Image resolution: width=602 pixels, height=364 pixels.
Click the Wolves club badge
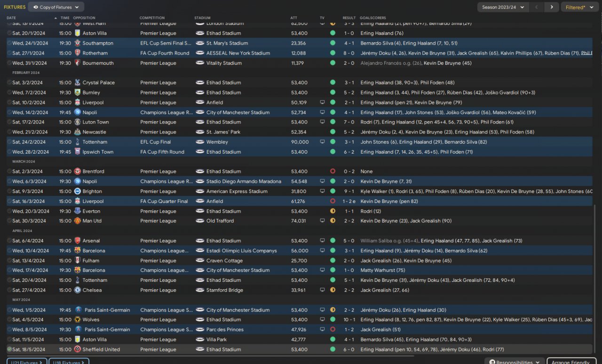(x=78, y=319)
